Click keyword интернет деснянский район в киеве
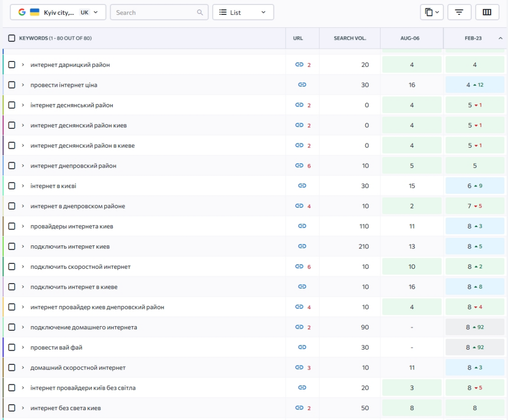This screenshot has height=420, width=508. (83, 145)
